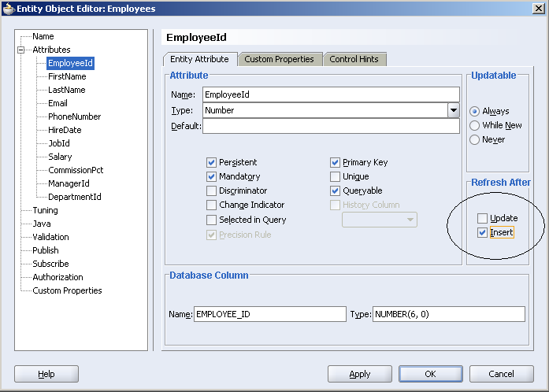
Task: Choose the Never updatable option
Action: pos(475,140)
